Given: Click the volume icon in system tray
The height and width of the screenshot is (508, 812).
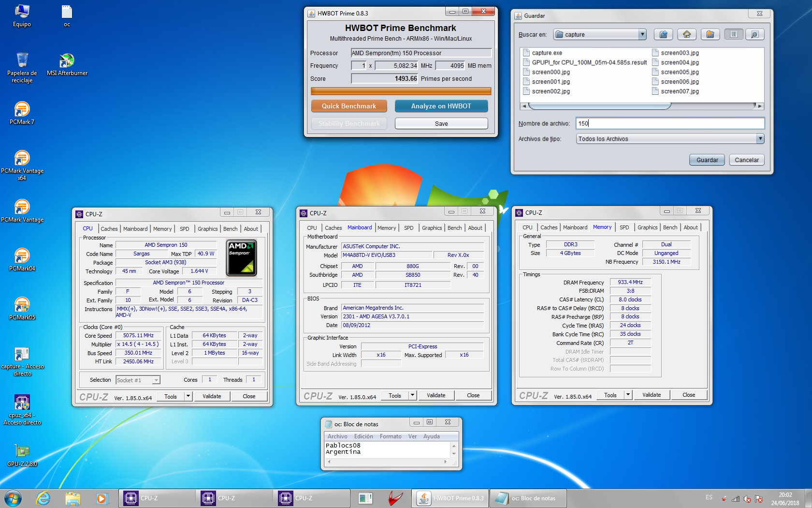Looking at the screenshot, I should 747,499.
